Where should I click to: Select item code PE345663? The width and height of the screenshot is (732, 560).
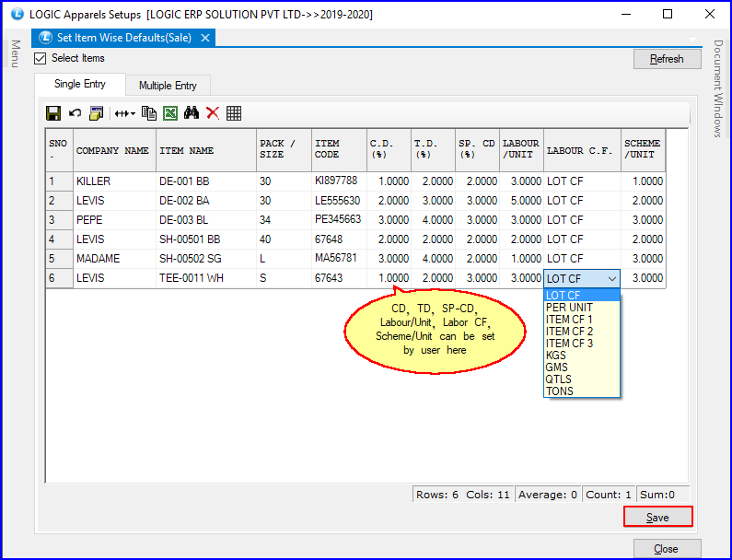pyautogui.click(x=339, y=220)
